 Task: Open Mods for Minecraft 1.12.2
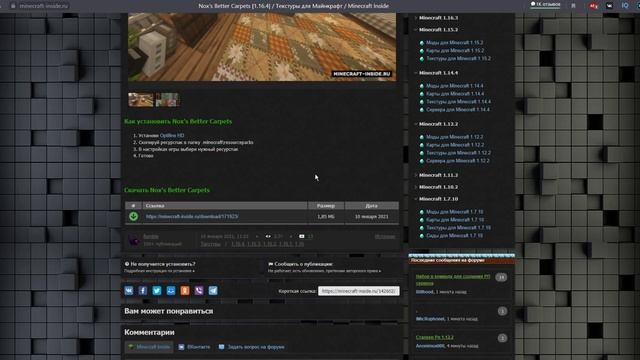pyautogui.click(x=454, y=137)
